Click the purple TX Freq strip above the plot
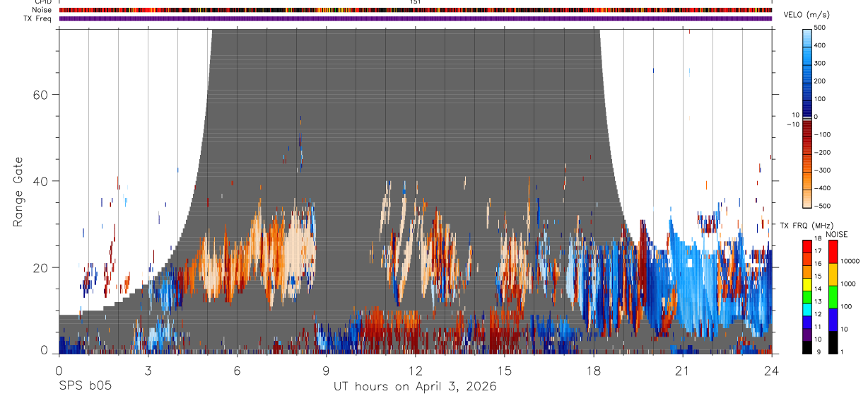The height and width of the screenshot is (401, 868). coord(416,18)
